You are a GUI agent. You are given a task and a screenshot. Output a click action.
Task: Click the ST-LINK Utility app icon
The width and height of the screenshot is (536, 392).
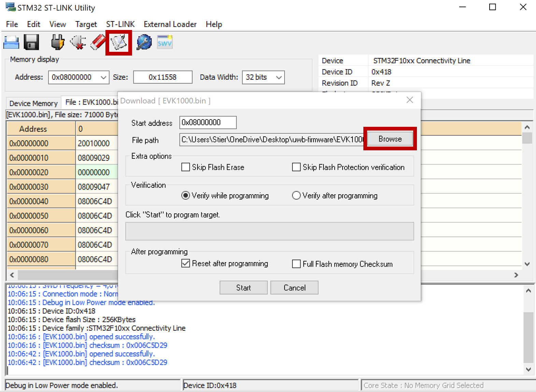click(10, 7)
